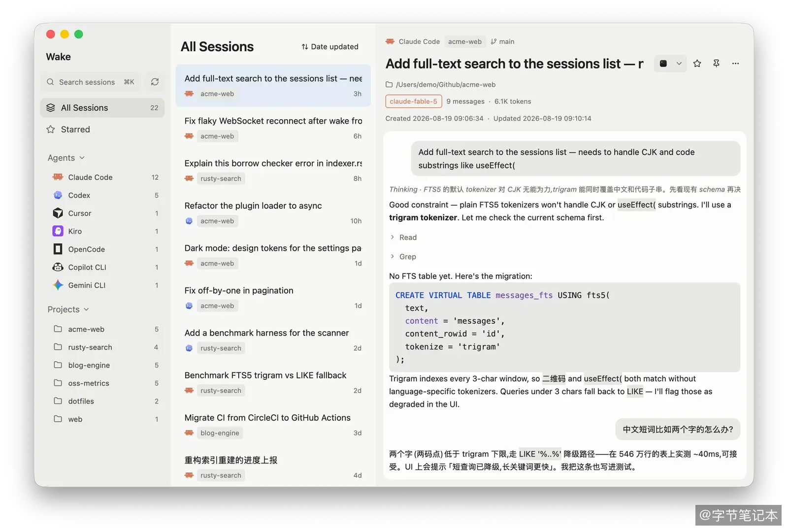
Task: Select All Sessions in the sidebar
Action: [102, 107]
